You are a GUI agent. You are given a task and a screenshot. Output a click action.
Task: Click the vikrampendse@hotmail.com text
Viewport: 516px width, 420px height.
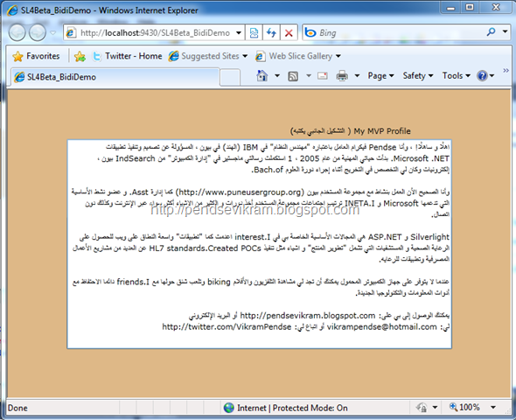(381, 327)
